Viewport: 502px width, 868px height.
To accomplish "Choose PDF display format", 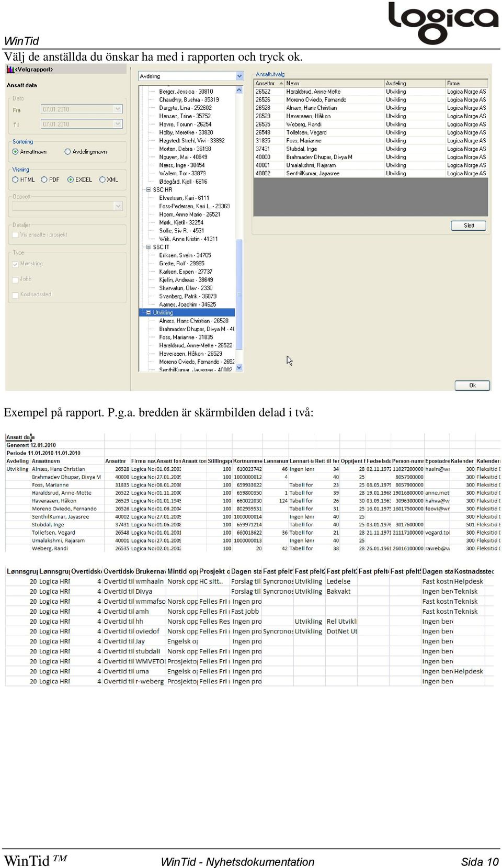I will tap(44, 179).
